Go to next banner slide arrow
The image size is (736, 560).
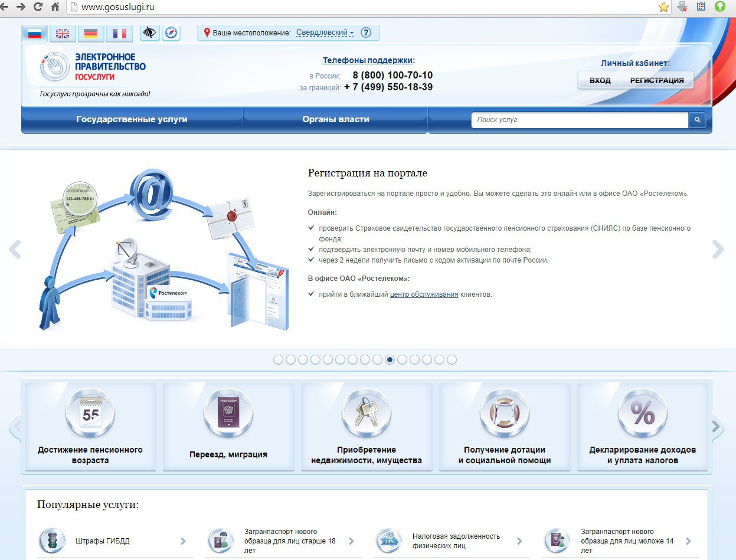(x=718, y=250)
